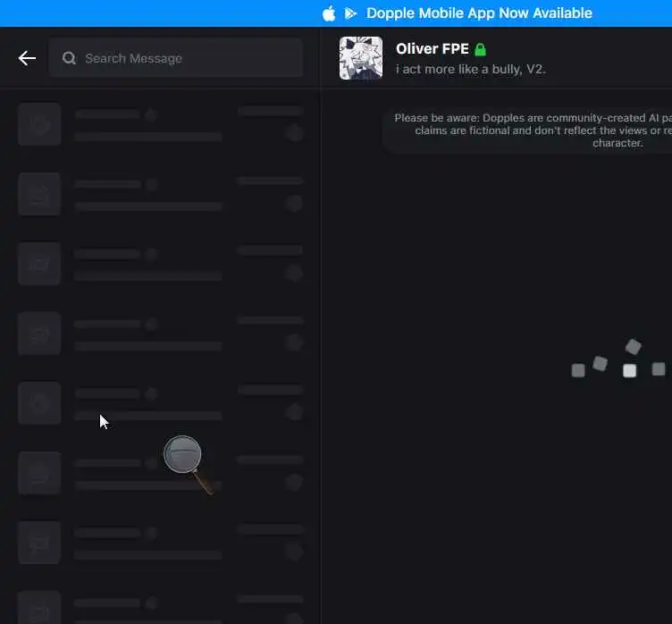The height and width of the screenshot is (624, 672).
Task: Click the Apple logo in banner
Action: coord(329,13)
